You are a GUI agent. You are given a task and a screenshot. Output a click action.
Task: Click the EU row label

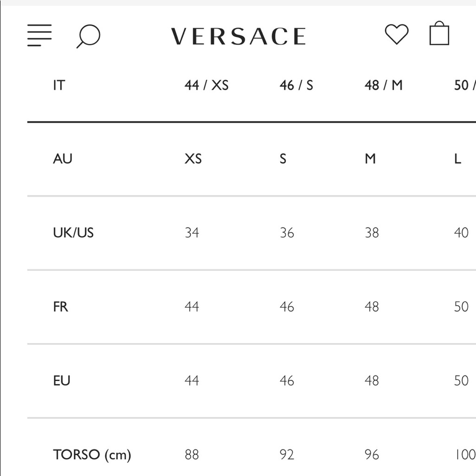[61, 381]
